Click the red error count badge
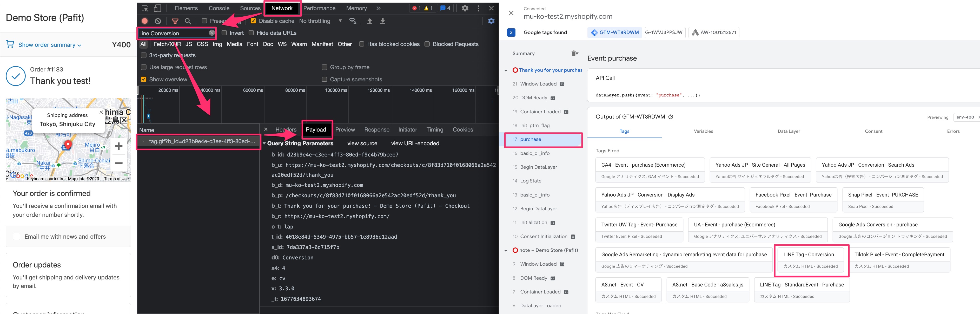The height and width of the screenshot is (314, 980). 416,8
